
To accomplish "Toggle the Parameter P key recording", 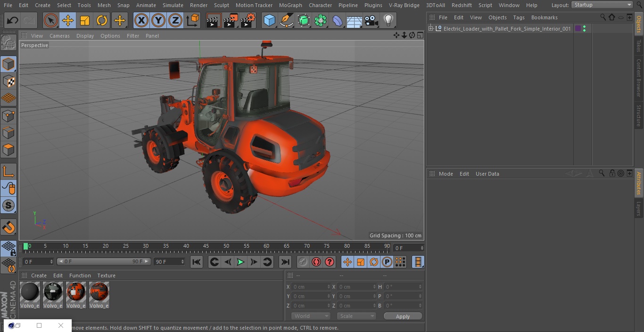I will (x=387, y=262).
